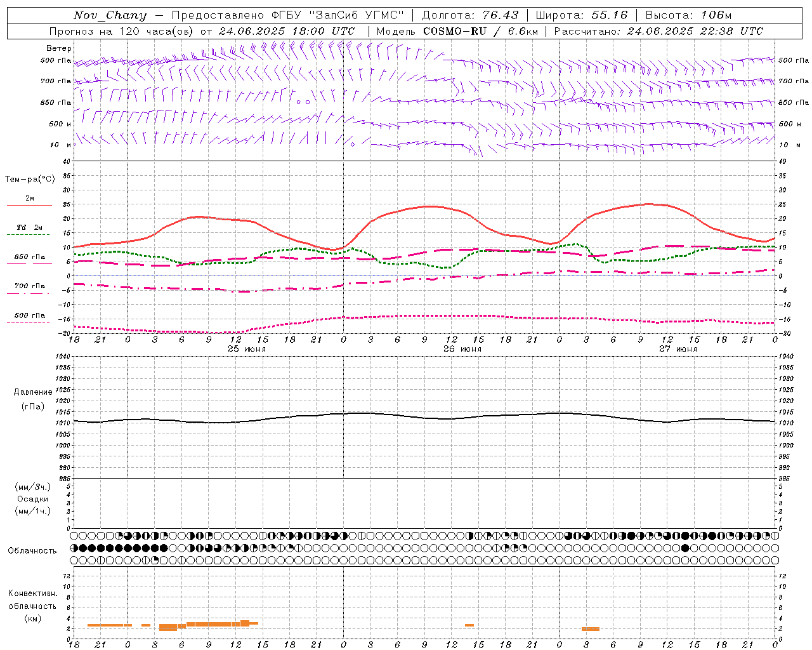Screen dimensions: 812x650
Task: Click the "Конвективн." panel label
Action: click(x=33, y=594)
